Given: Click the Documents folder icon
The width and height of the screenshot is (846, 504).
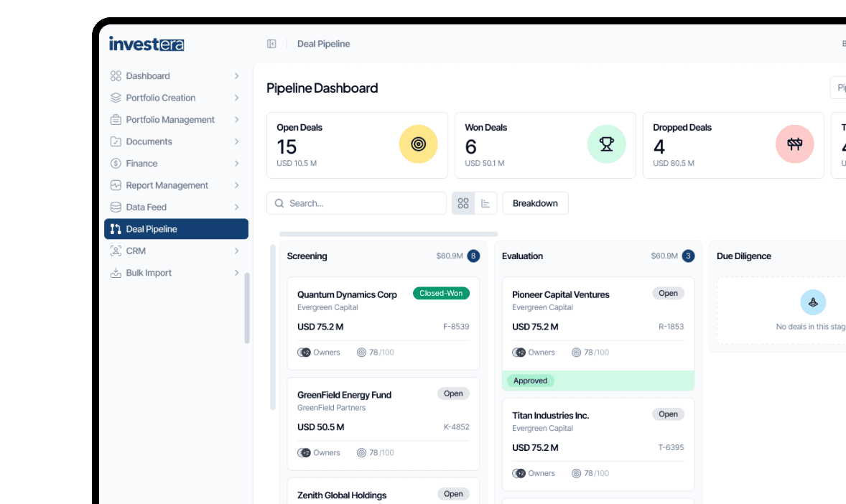Looking at the screenshot, I should pos(116,141).
